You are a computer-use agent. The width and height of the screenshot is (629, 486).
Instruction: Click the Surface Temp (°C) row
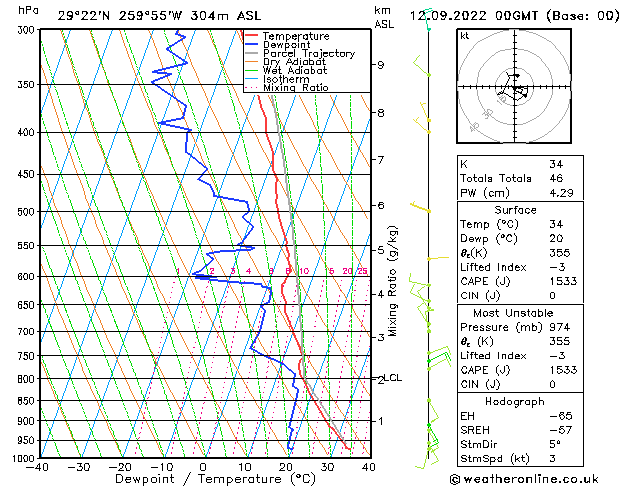[x=520, y=224]
